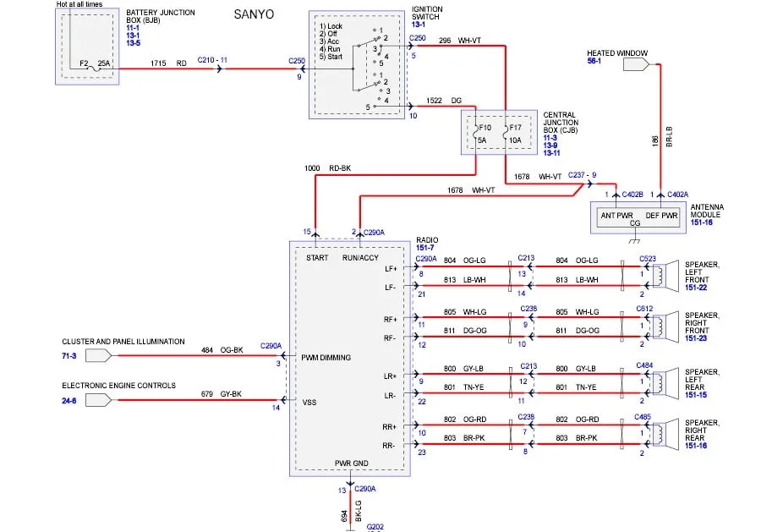Click the '5) Start' switch position legend
783x532 pixels.
pos(331,57)
